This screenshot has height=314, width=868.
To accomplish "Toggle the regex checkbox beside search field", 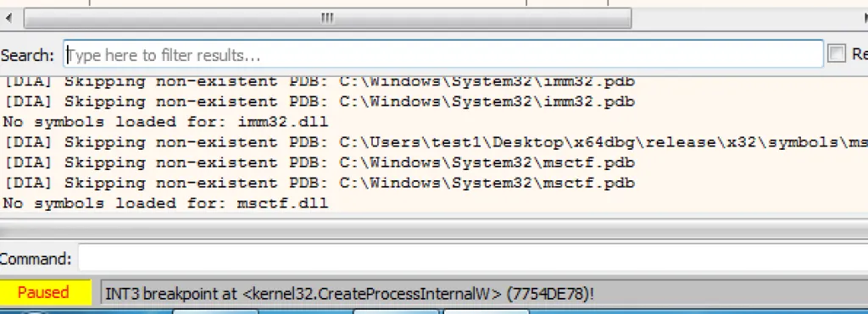I will [x=837, y=54].
